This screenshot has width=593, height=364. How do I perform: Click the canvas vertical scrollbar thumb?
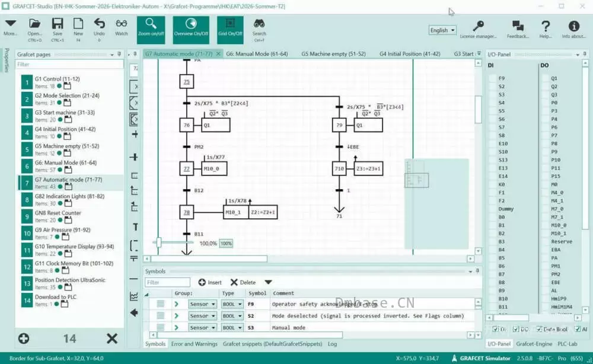click(x=478, y=109)
